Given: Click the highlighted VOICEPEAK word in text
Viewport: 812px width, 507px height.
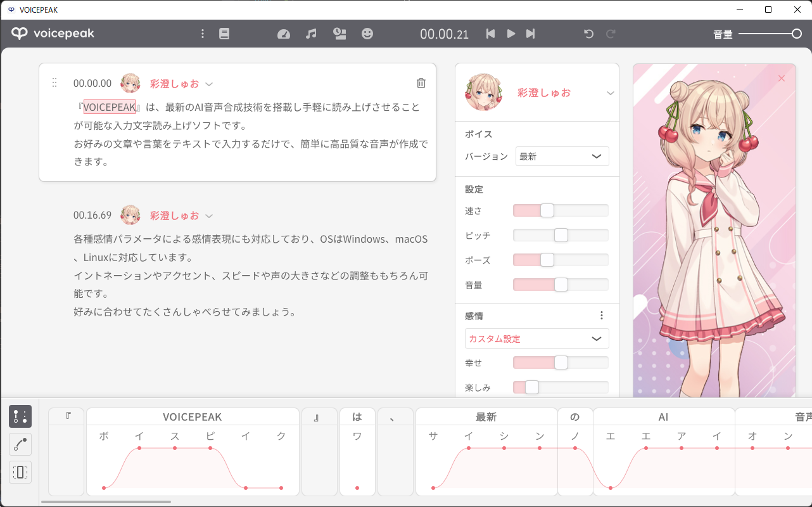Looking at the screenshot, I should click(109, 107).
